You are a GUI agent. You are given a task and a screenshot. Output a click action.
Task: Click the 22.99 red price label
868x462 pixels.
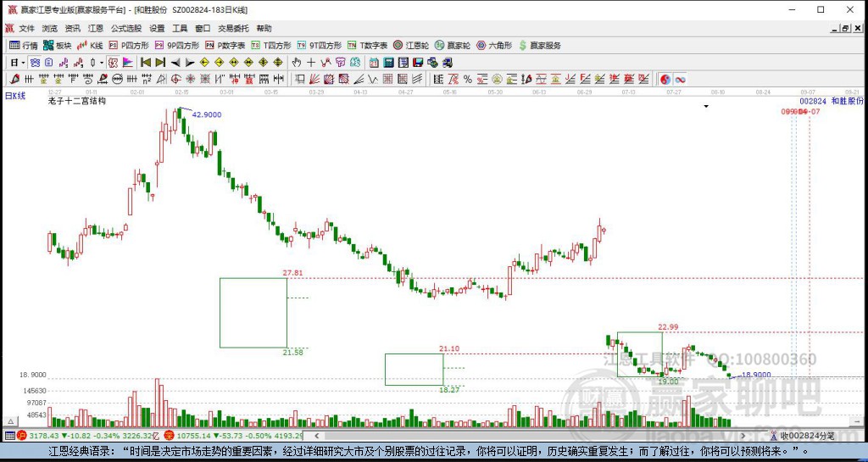[668, 327]
